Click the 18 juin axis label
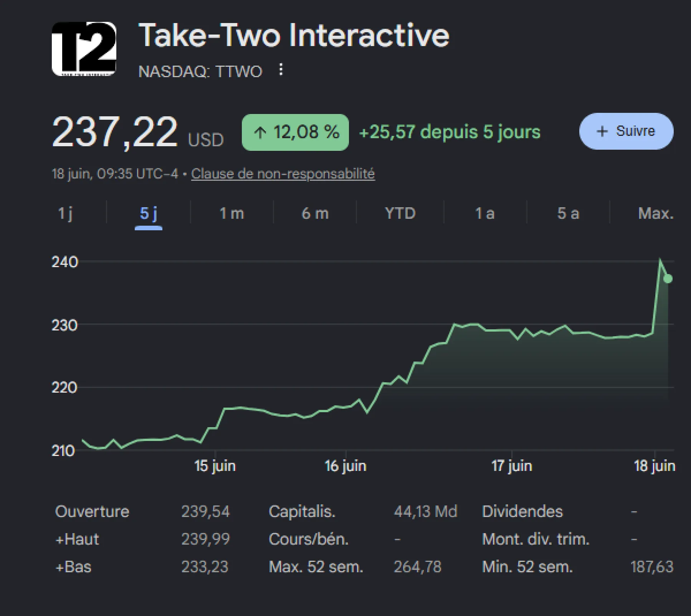 coord(655,466)
